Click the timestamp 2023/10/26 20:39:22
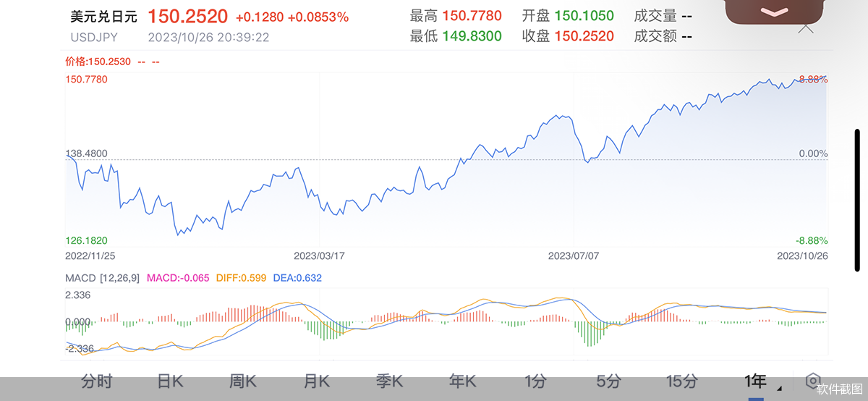 [x=208, y=36]
